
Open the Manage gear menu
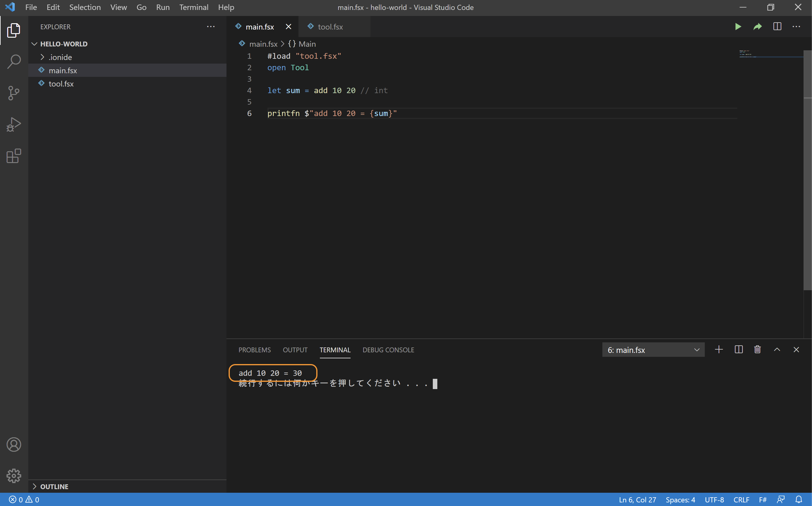(x=14, y=476)
